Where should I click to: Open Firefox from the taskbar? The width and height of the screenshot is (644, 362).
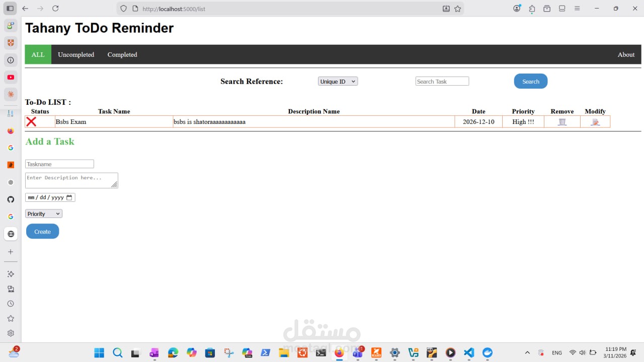click(340, 352)
